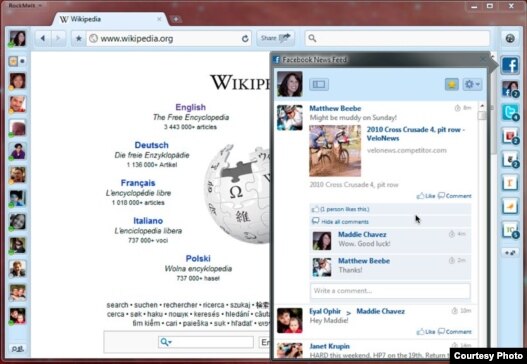Open a new tab with plus button
527x364 pixels.
[175, 19]
